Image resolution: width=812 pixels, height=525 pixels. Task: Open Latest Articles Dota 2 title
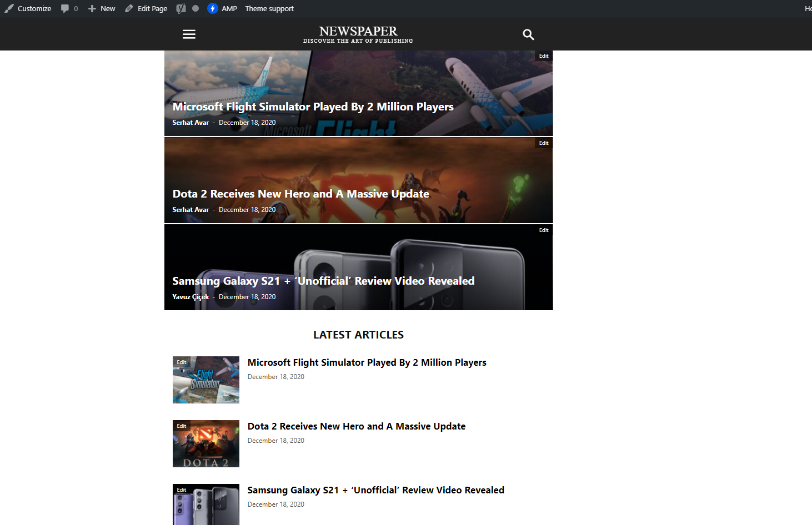point(357,426)
